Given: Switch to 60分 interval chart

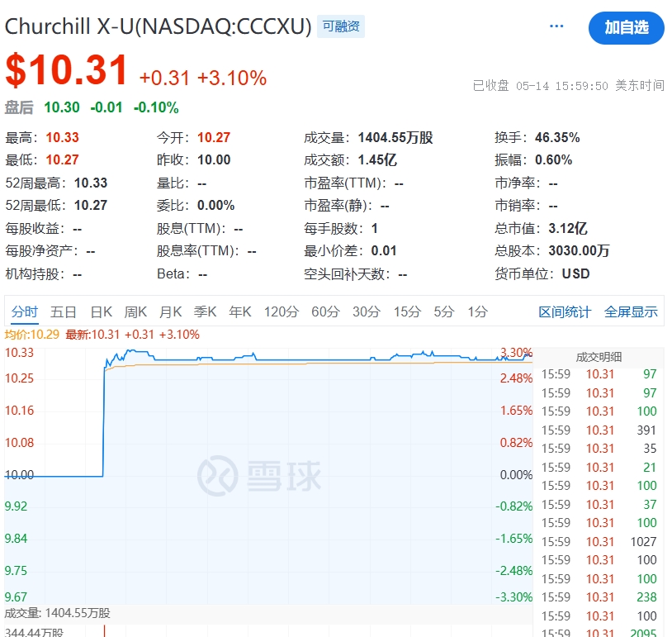Looking at the screenshot, I should [325, 311].
